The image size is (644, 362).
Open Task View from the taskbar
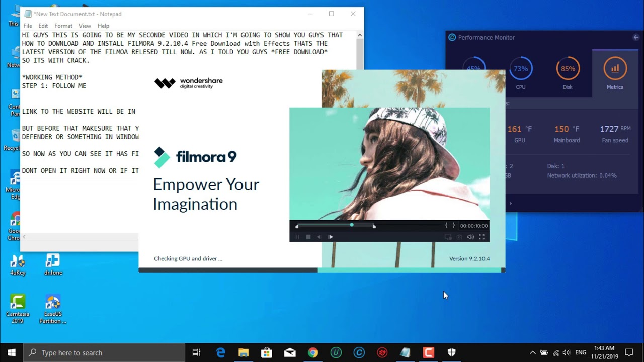pyautogui.click(x=197, y=352)
